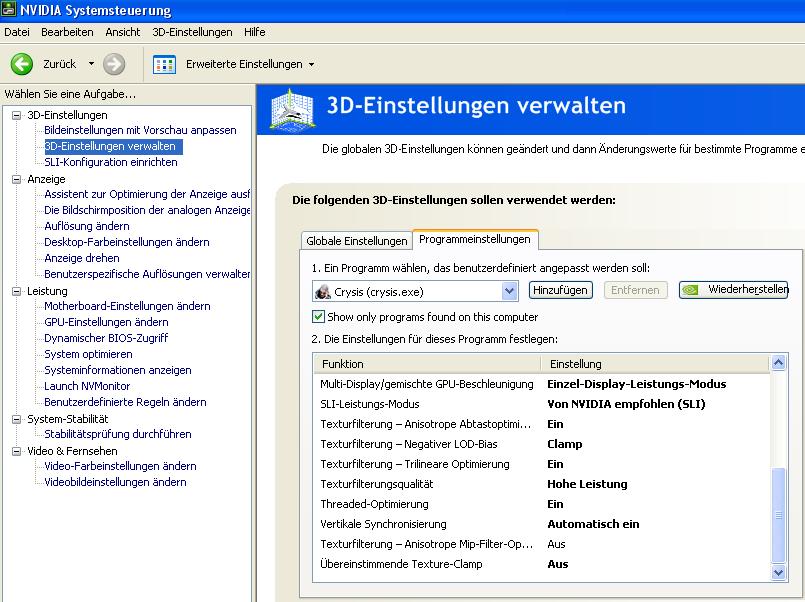Image resolution: width=805 pixels, height=602 pixels.
Task: Select the Negativer LOD-Bias row
Action: coord(542,444)
